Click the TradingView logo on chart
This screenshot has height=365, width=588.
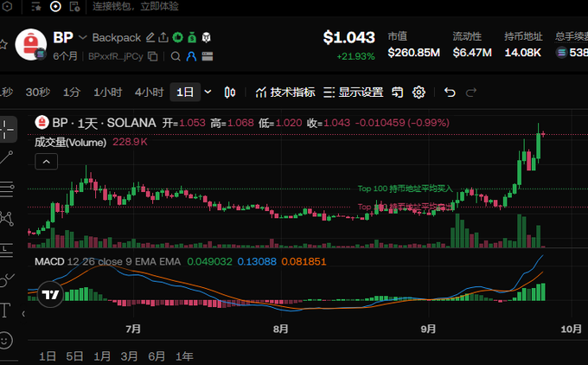(x=50, y=294)
